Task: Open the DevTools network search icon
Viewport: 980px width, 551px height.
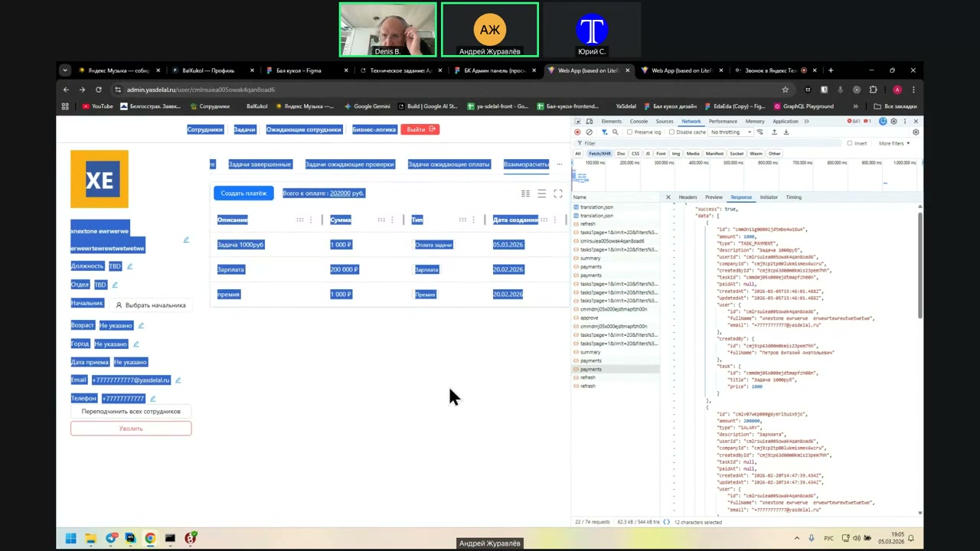Action: pyautogui.click(x=615, y=132)
